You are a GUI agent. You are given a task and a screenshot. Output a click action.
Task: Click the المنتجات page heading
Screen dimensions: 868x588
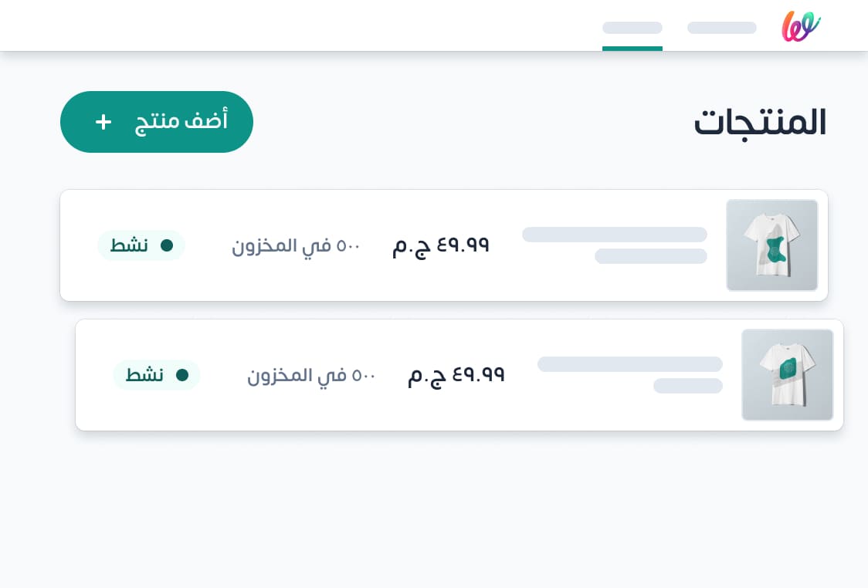pyautogui.click(x=760, y=122)
